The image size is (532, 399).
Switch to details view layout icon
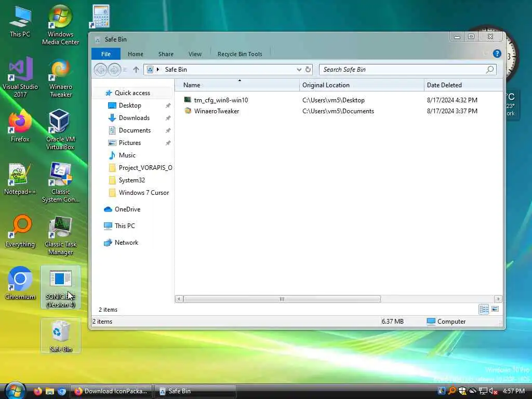tap(484, 309)
